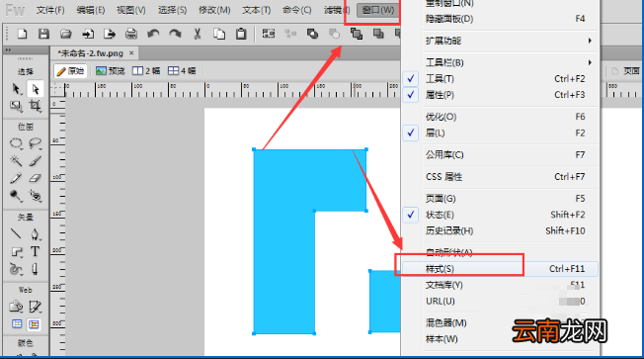Viewport: 644px width, 359px height.
Task: Switch to 预览 preview button
Action: pyautogui.click(x=110, y=71)
